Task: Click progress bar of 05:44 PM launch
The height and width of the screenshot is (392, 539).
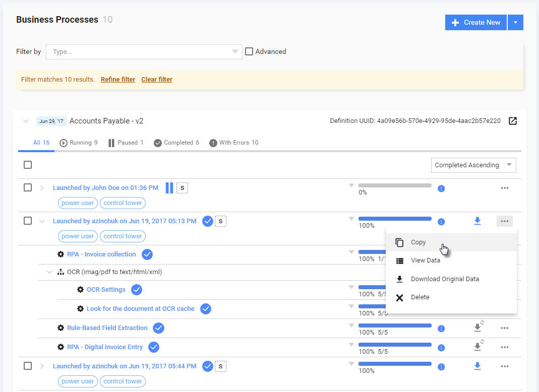Action: (x=395, y=364)
